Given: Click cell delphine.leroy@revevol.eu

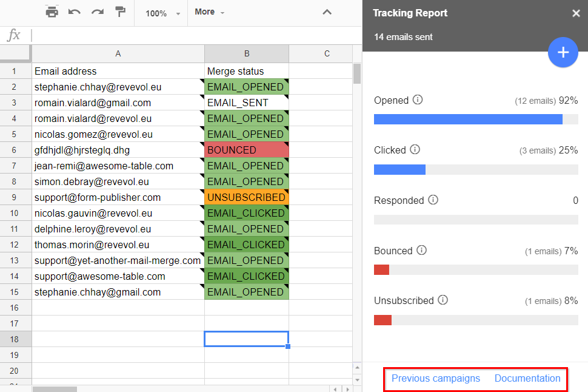Looking at the screenshot, I should (118, 229).
